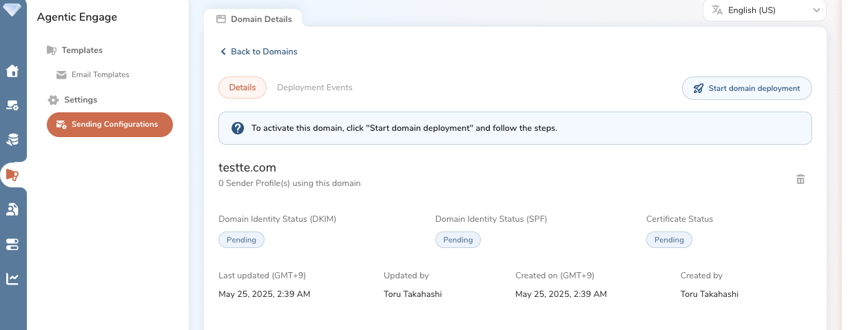Open the database stack icon in rail
This screenshot has height=330, width=868.
[12, 140]
